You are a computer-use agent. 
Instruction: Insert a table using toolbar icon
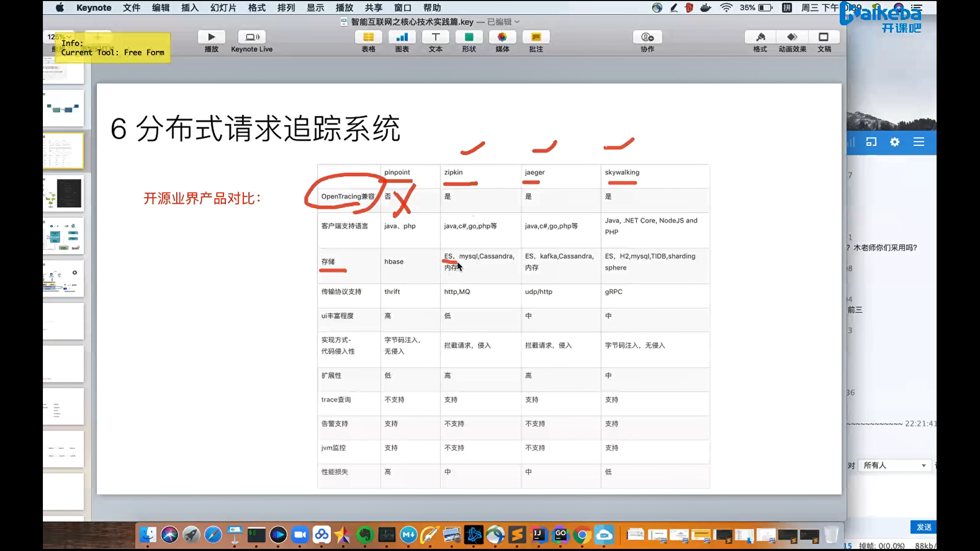tap(368, 37)
